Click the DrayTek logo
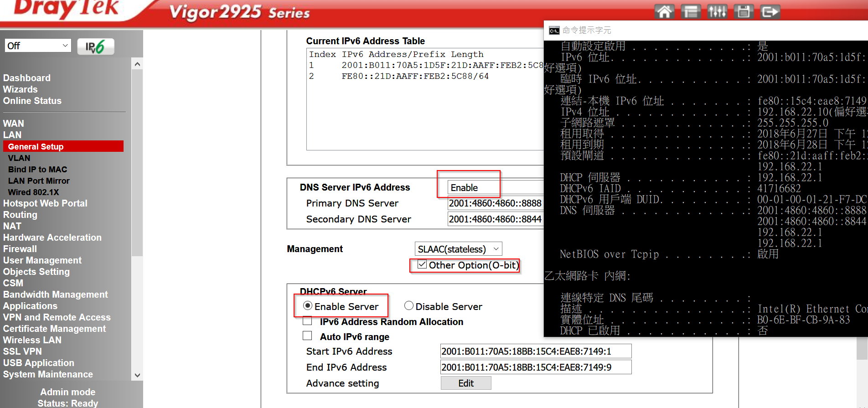 click(x=66, y=9)
